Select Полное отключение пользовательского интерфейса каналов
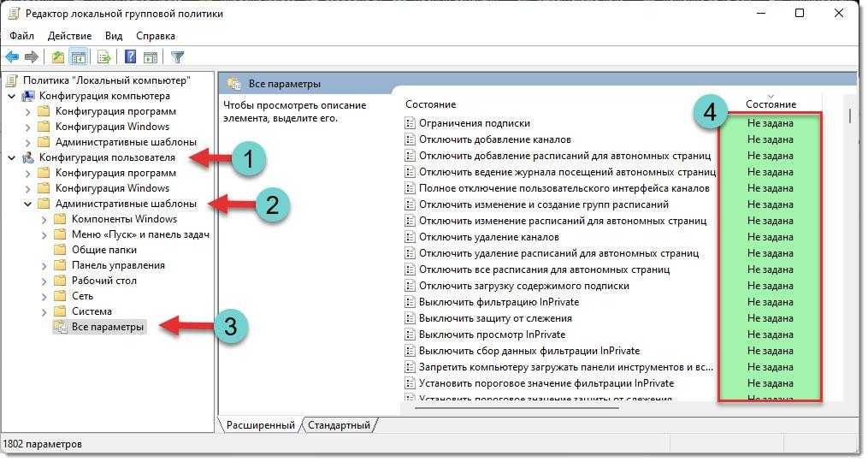 564,188
